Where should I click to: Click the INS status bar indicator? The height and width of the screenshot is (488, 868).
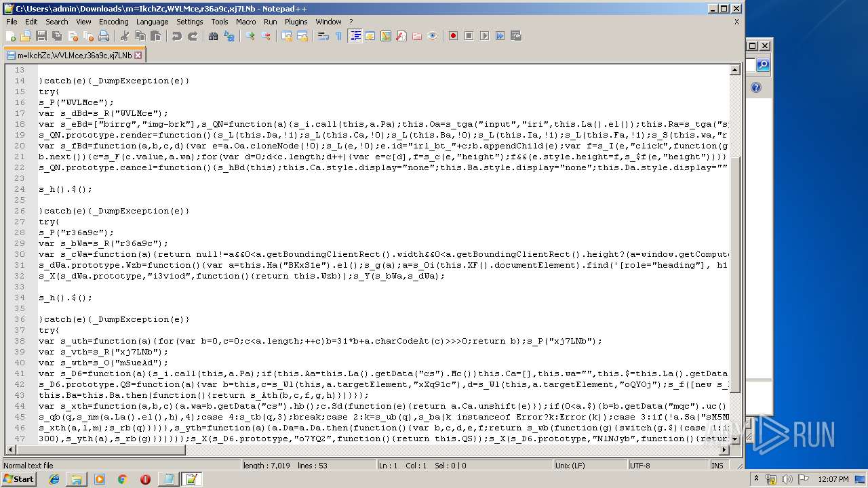coord(717,466)
